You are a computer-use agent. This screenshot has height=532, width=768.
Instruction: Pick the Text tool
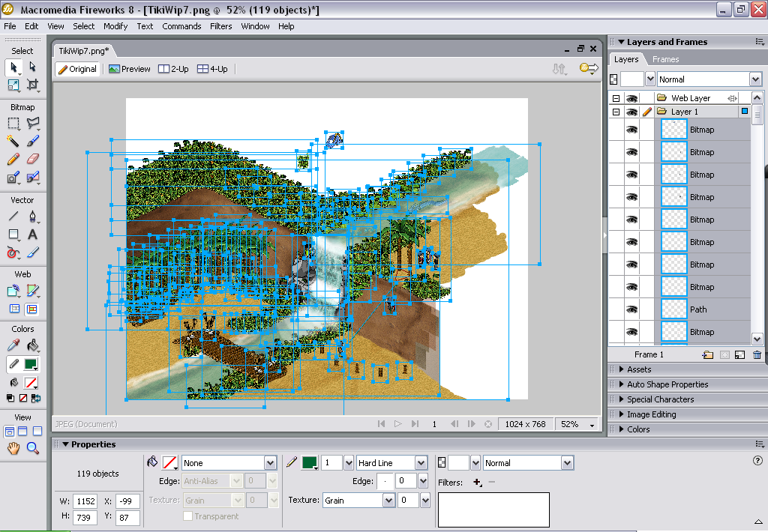point(32,235)
